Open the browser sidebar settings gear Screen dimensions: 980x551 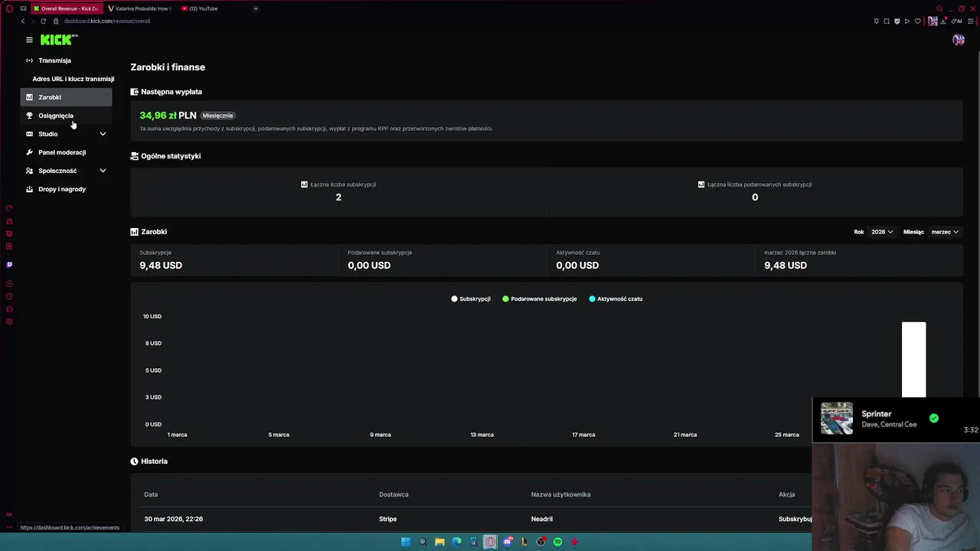9,321
